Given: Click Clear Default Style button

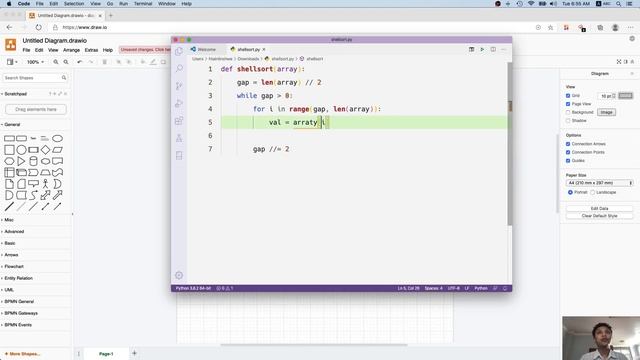Looking at the screenshot, I should point(599,216).
